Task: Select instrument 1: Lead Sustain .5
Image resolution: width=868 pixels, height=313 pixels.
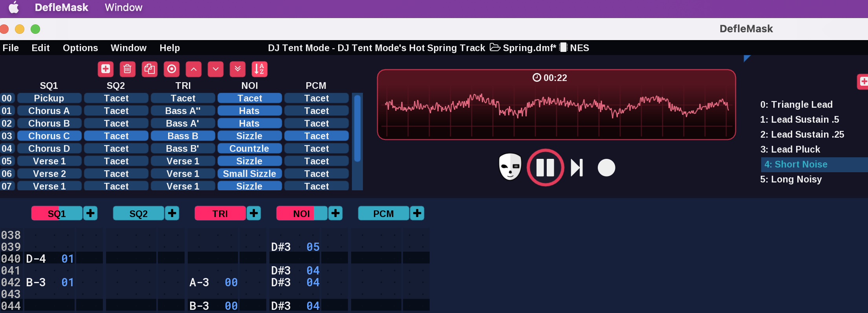Action: pos(799,120)
